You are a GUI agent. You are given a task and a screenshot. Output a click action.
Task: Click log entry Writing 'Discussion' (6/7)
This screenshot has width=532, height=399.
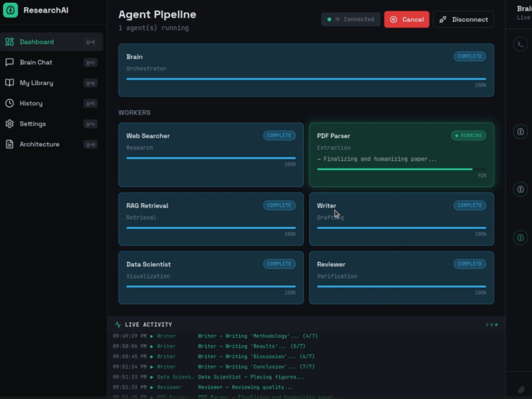tap(256, 356)
